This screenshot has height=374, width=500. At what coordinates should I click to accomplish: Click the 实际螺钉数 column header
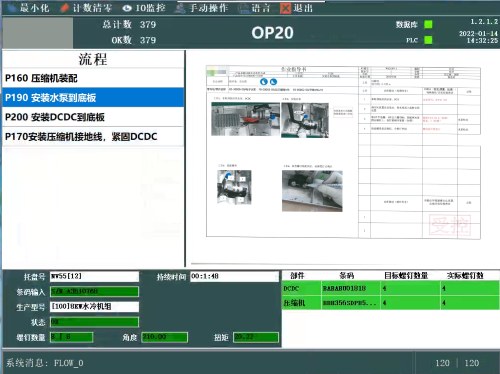coord(465,276)
